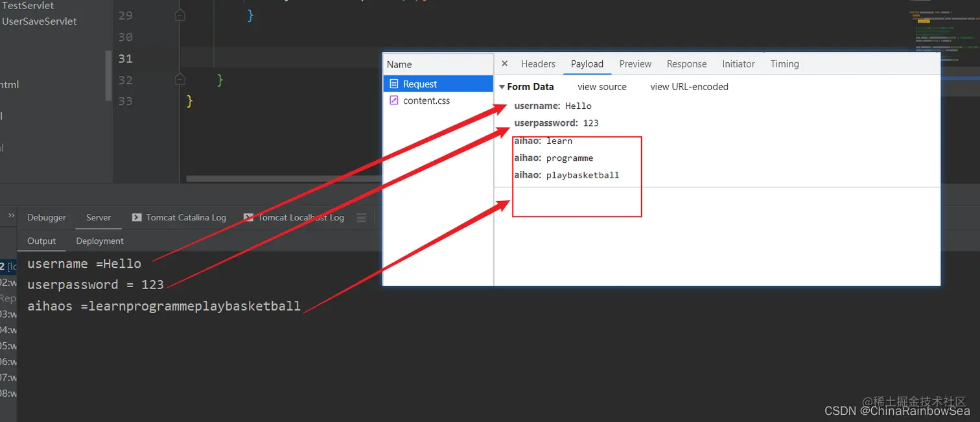Click the aihao: learn form data row
Screen dimensions: 980x422
click(543, 141)
